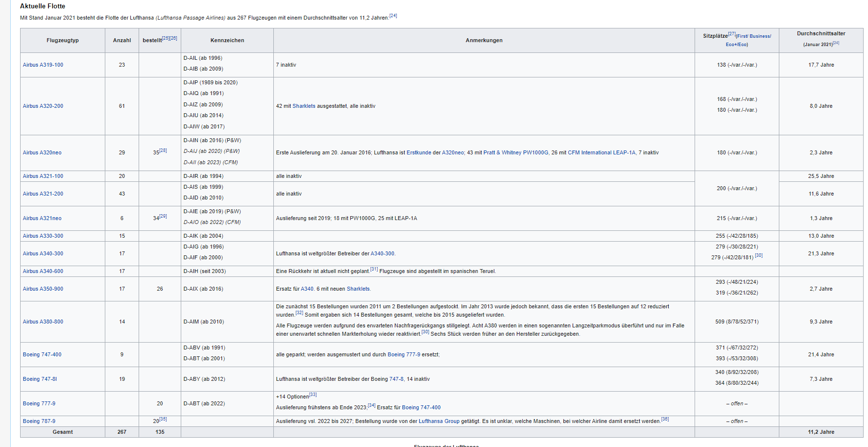Screen dimensions: 868x447
Task: Click the 'Flugzeugtyp' column header
Action: 63,40
